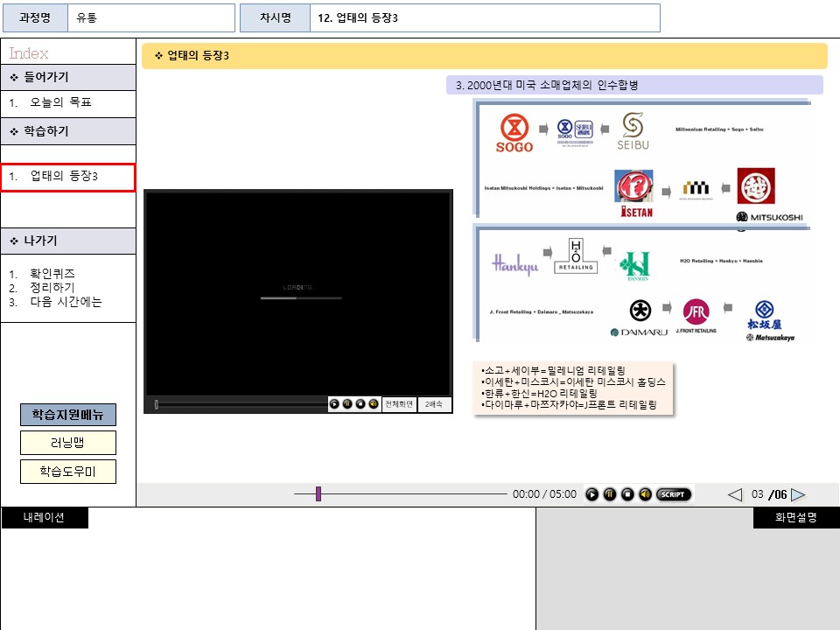Open 학습지원메뉴 button

[68, 415]
